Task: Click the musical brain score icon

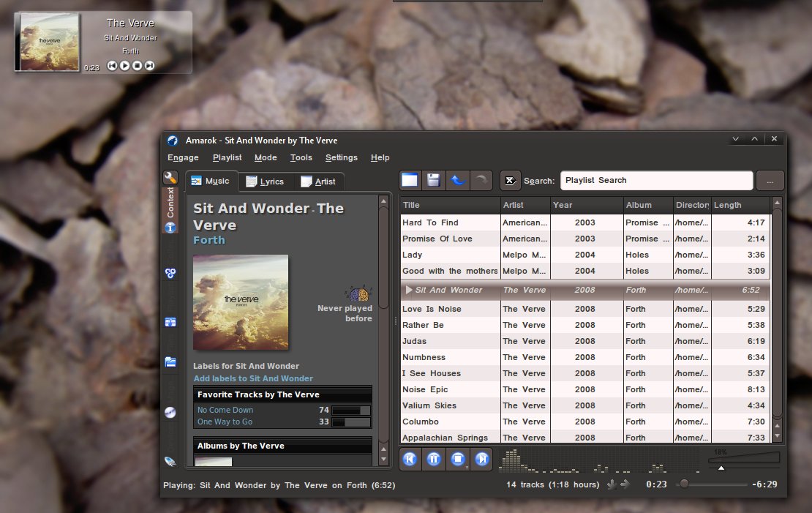Action: click(358, 293)
